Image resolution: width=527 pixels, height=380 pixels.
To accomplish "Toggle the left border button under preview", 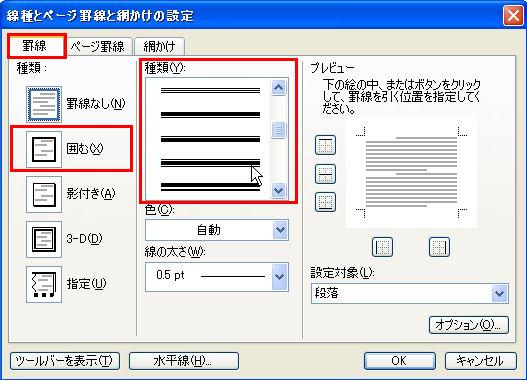I will coord(382,247).
